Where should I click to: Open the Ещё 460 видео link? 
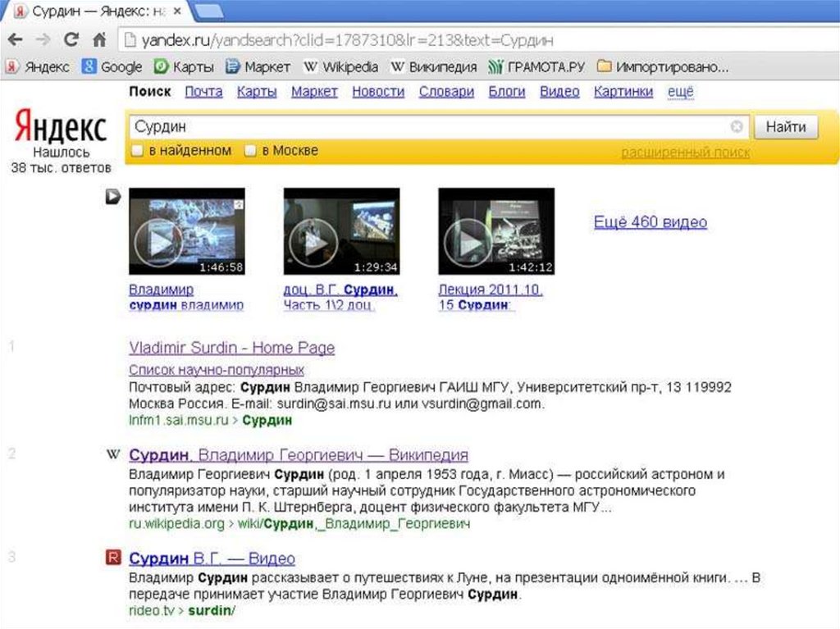click(x=651, y=221)
